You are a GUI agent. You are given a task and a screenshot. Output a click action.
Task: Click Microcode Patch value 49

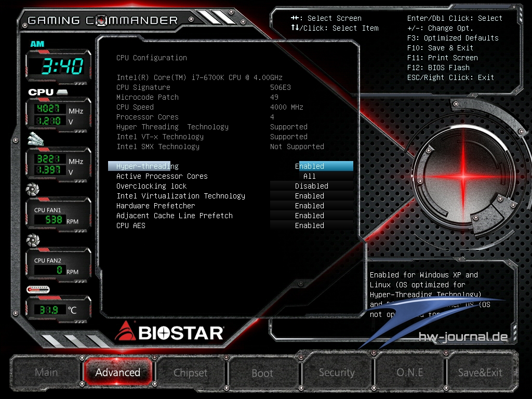pos(274,97)
